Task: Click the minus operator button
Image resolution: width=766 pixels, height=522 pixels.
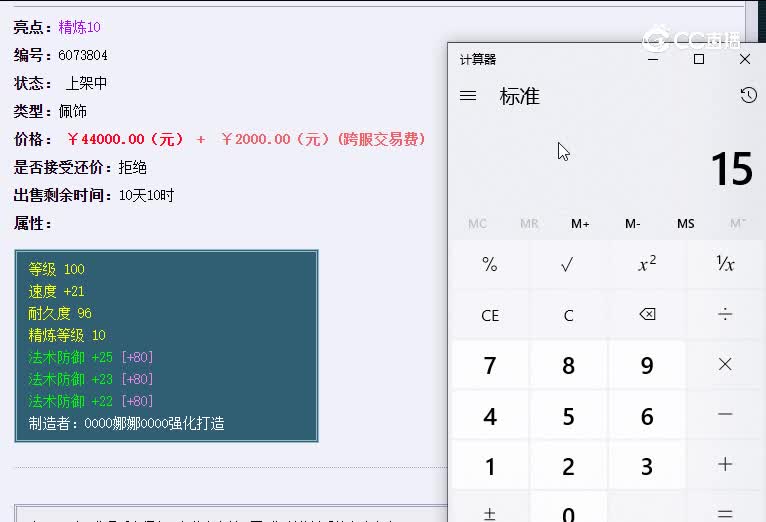Action: point(725,415)
